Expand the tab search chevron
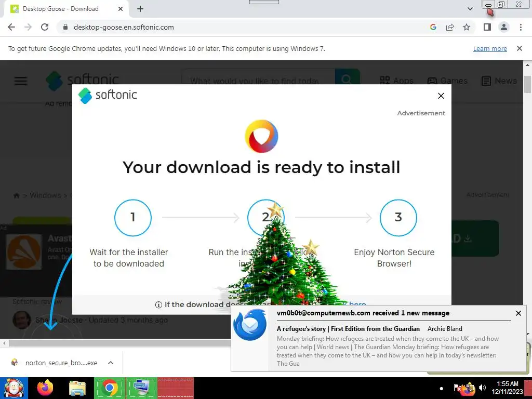The width and height of the screenshot is (532, 399). 470,9
